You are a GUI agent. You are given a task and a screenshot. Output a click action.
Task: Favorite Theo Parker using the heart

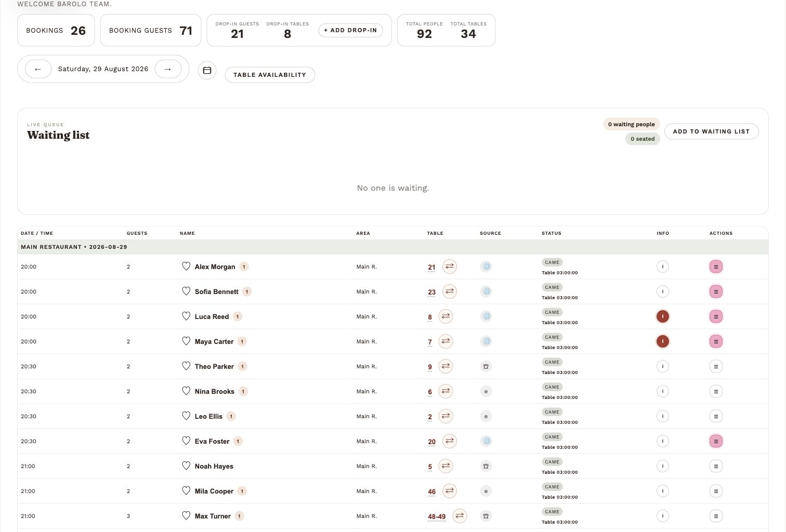tap(186, 366)
